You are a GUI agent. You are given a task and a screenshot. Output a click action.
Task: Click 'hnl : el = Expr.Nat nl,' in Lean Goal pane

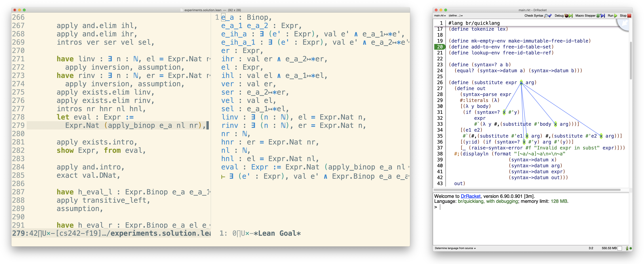click(x=270, y=159)
